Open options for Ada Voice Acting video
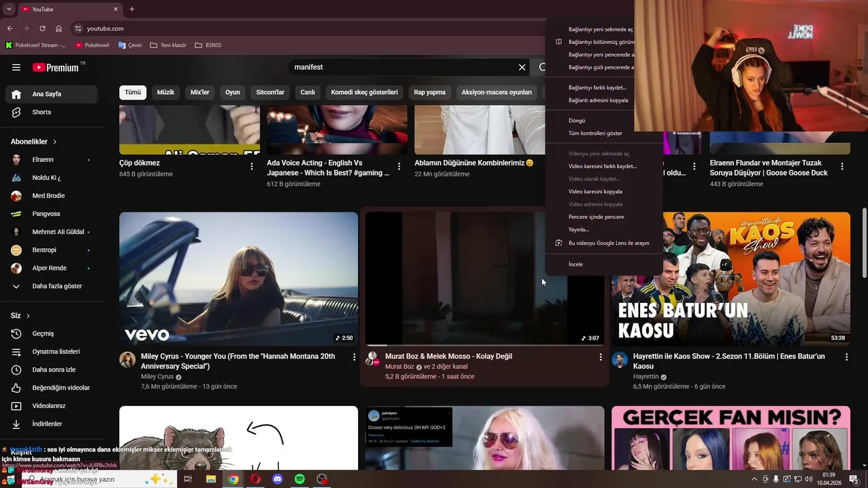This screenshot has width=868, height=488. 399,166
